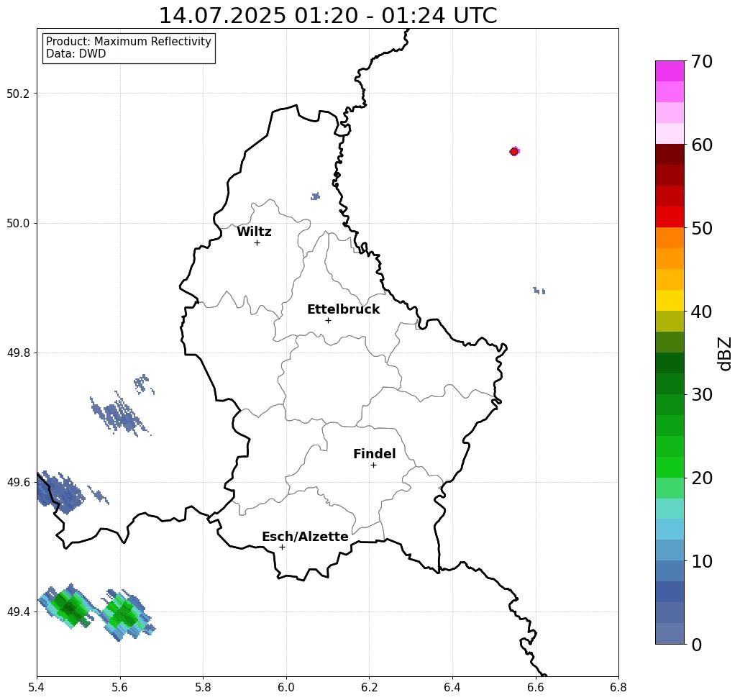Click the 60 value on colorbar

(x=701, y=145)
